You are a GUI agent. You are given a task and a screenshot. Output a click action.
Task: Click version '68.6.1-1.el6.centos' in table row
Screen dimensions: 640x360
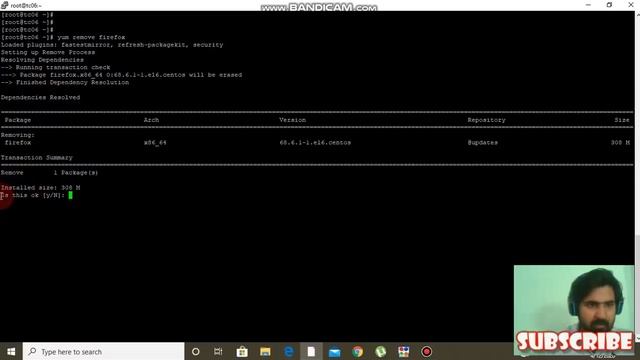point(315,142)
